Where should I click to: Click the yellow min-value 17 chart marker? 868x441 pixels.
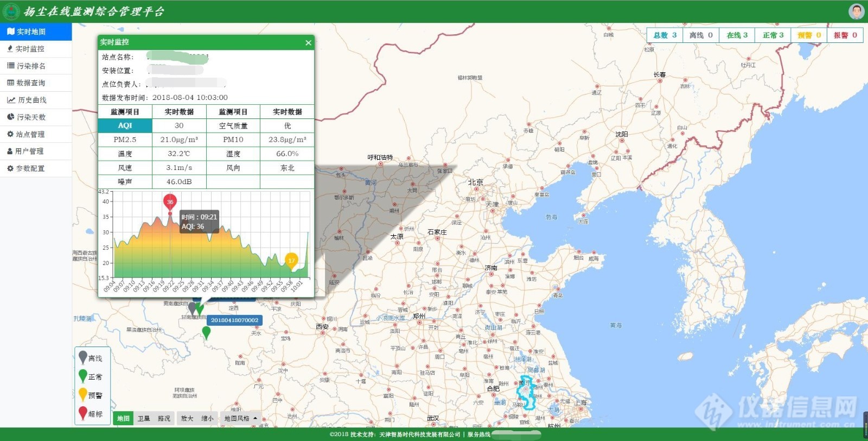point(291,260)
